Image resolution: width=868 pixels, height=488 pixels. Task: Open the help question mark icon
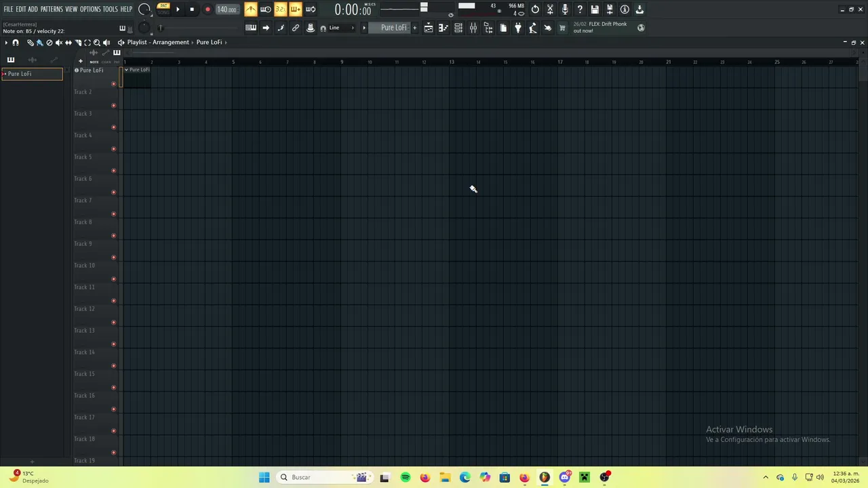tap(580, 9)
